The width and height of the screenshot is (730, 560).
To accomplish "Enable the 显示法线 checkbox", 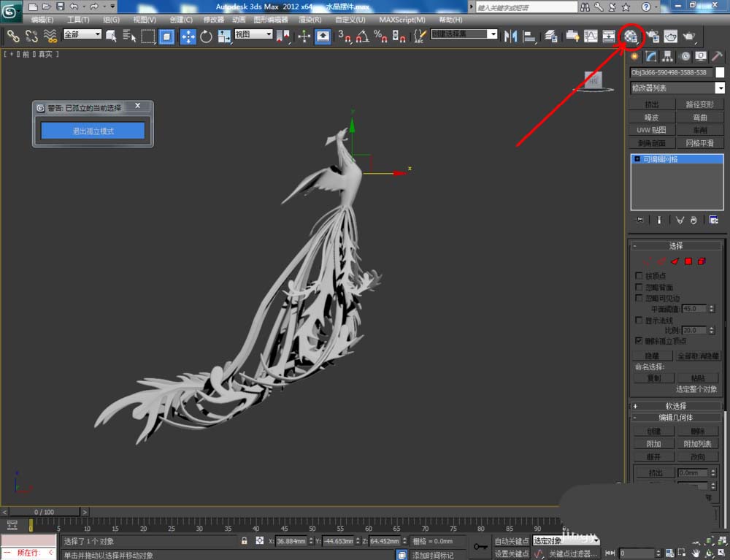I will [639, 320].
